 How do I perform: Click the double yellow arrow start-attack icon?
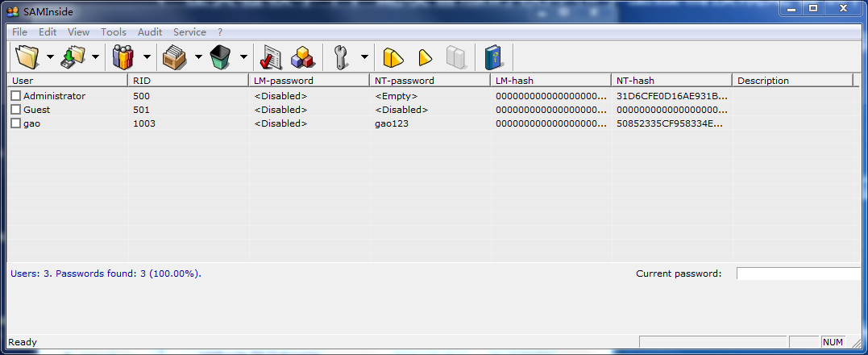393,57
